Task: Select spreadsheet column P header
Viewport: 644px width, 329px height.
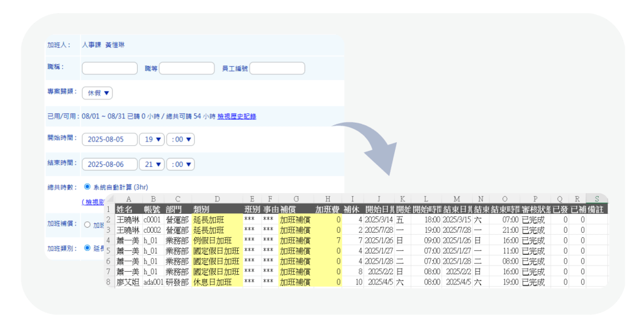Action: point(535,199)
